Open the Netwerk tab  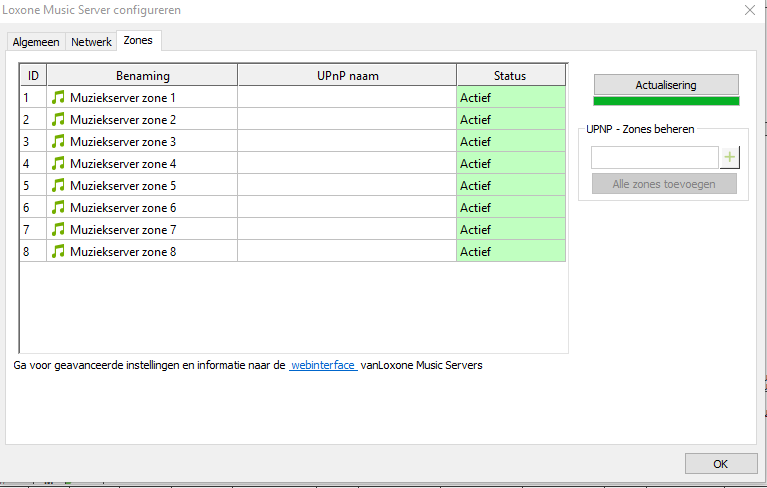click(x=91, y=42)
